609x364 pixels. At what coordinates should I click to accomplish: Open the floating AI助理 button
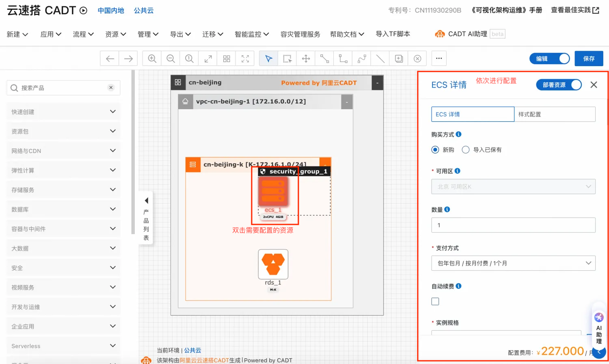pyautogui.click(x=599, y=329)
